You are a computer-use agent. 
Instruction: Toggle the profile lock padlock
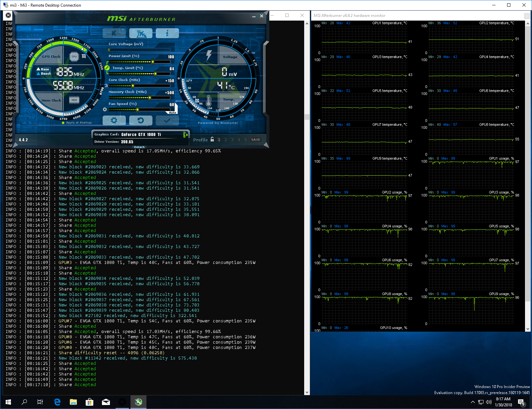coord(212,139)
